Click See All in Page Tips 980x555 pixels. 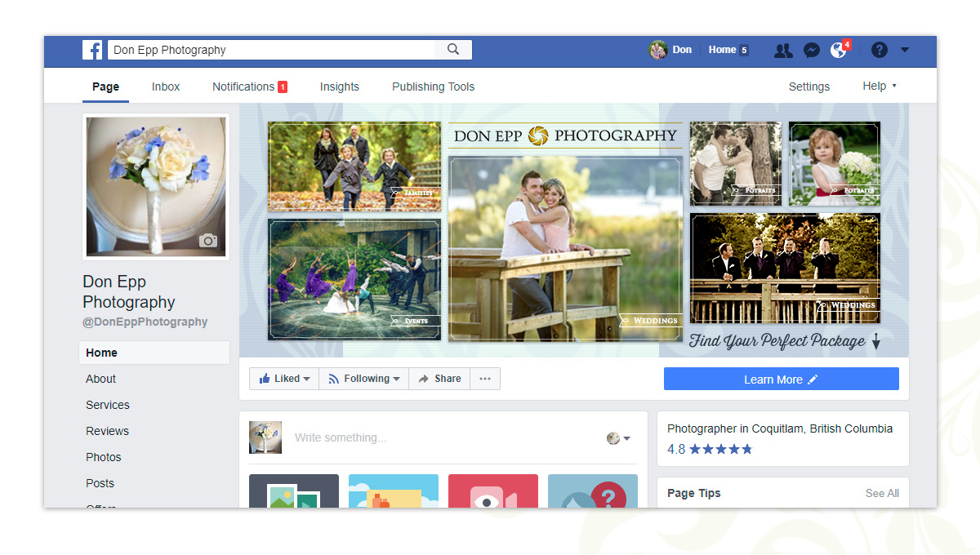click(x=882, y=493)
